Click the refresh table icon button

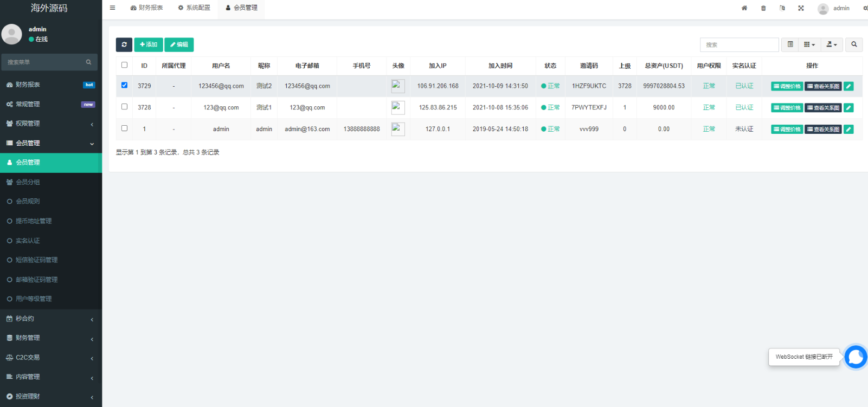[x=124, y=44]
